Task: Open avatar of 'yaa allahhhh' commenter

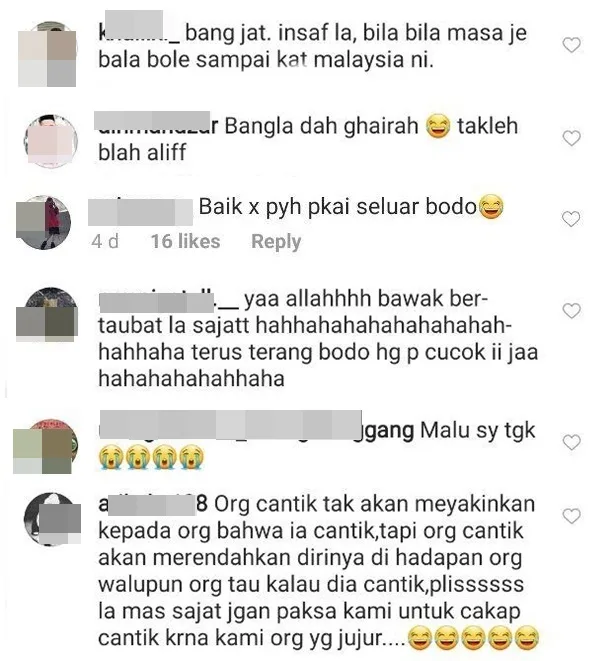Action: point(47,314)
